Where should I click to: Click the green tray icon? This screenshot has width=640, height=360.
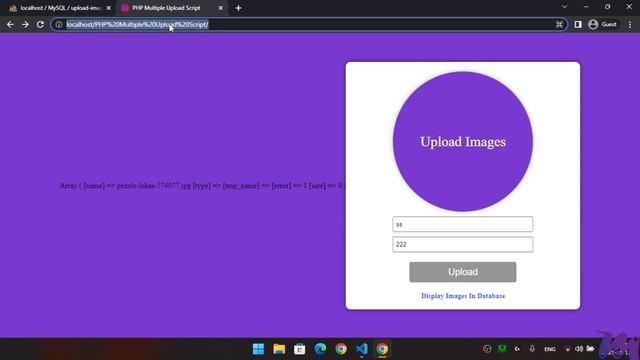pyautogui.click(x=502, y=349)
